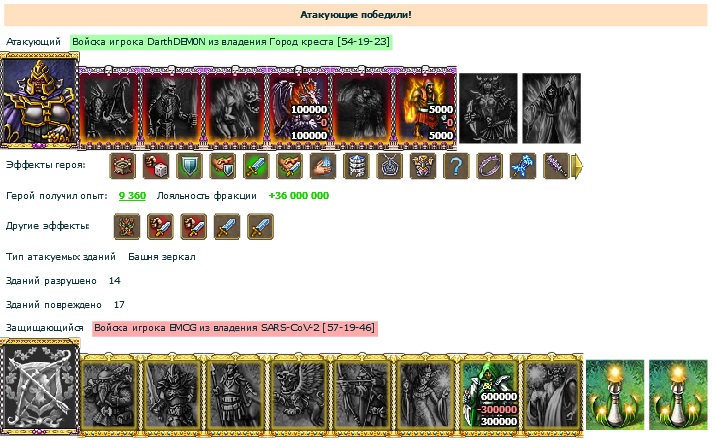Select the stone tower effect icon
Screen dimensions: 713x440
356,165
